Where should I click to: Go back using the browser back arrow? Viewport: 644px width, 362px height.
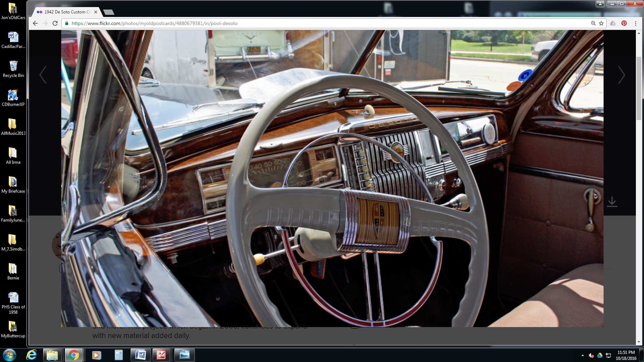point(35,23)
